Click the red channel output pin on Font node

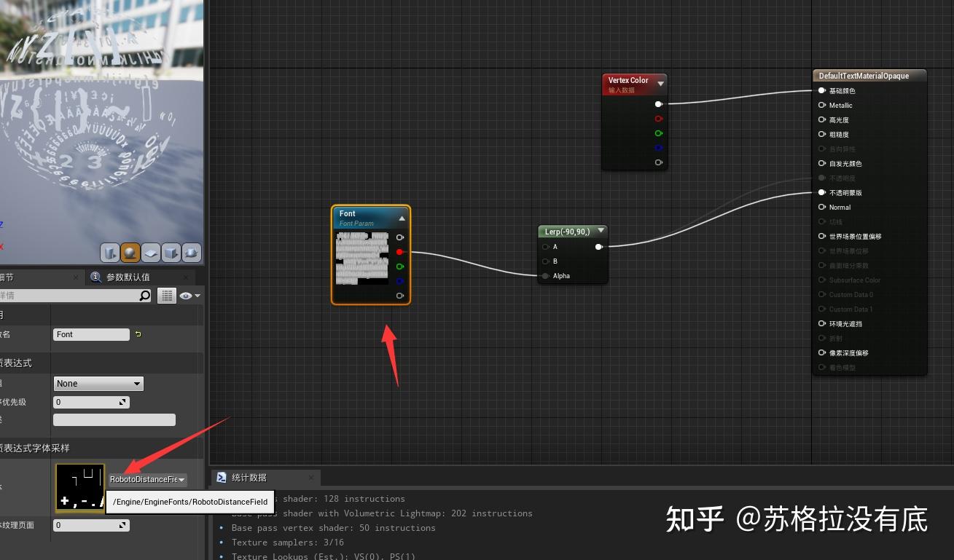399,251
